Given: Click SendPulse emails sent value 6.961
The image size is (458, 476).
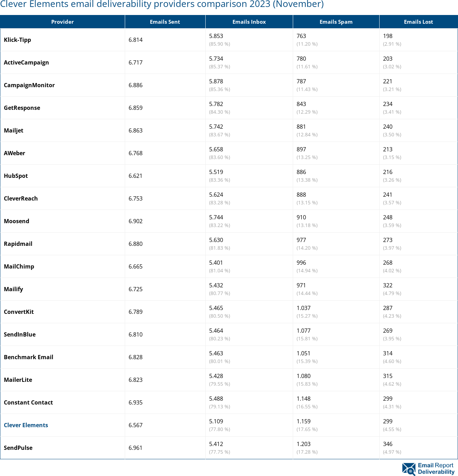Looking at the screenshot, I should tap(136, 448).
